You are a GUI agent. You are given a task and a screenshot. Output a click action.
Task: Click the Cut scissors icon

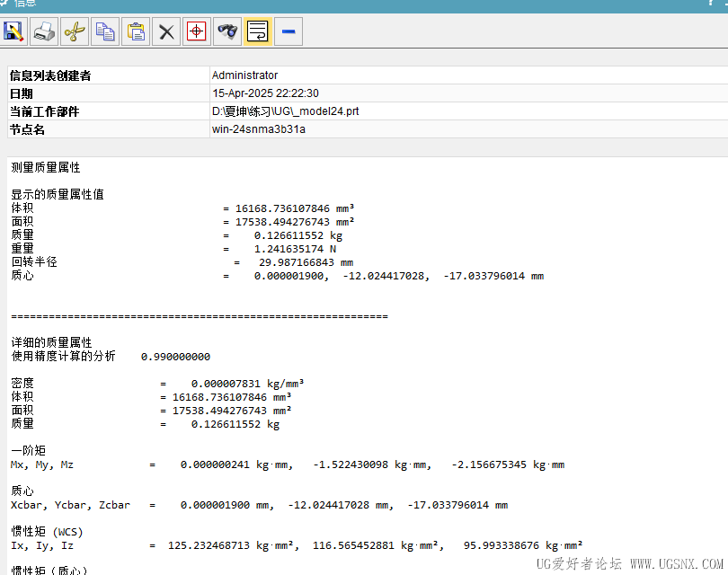coord(75,31)
